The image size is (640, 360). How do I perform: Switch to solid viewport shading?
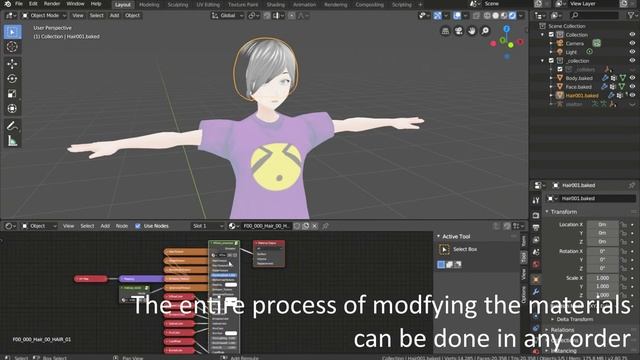click(x=496, y=16)
